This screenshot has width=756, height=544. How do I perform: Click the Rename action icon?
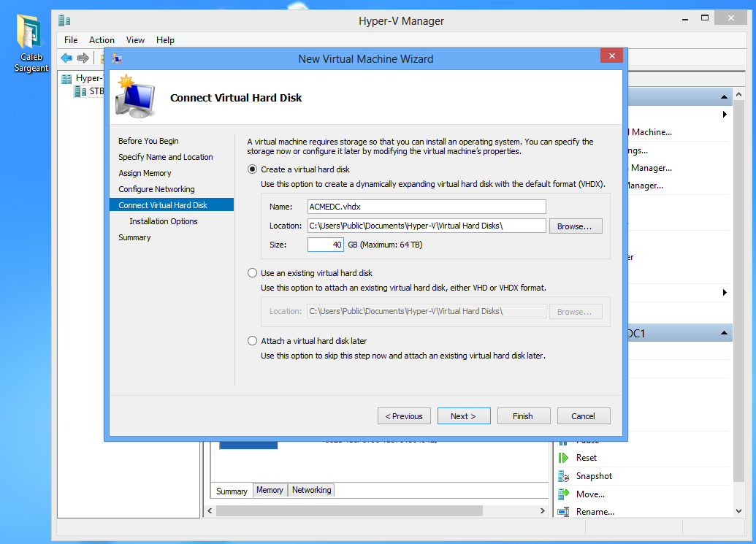tap(563, 512)
